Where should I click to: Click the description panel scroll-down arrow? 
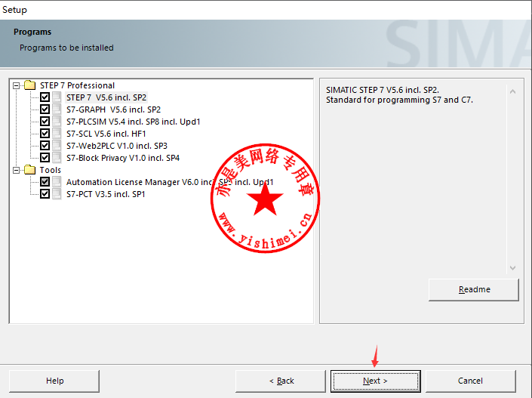512,268
